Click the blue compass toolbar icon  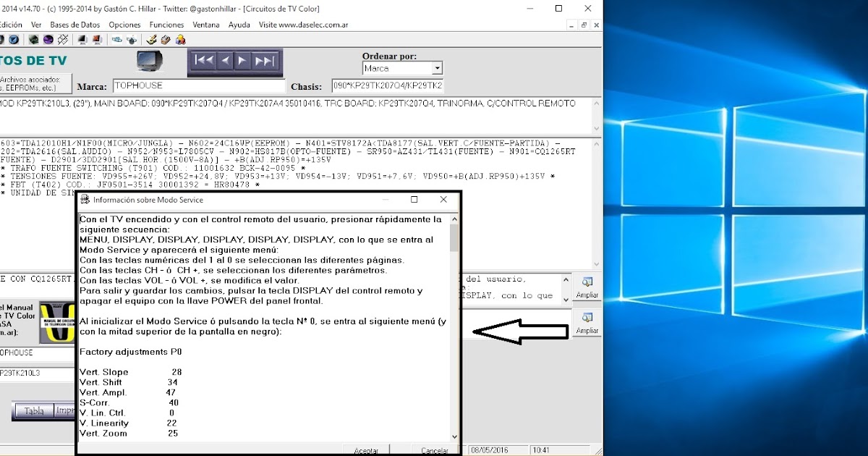[13, 39]
